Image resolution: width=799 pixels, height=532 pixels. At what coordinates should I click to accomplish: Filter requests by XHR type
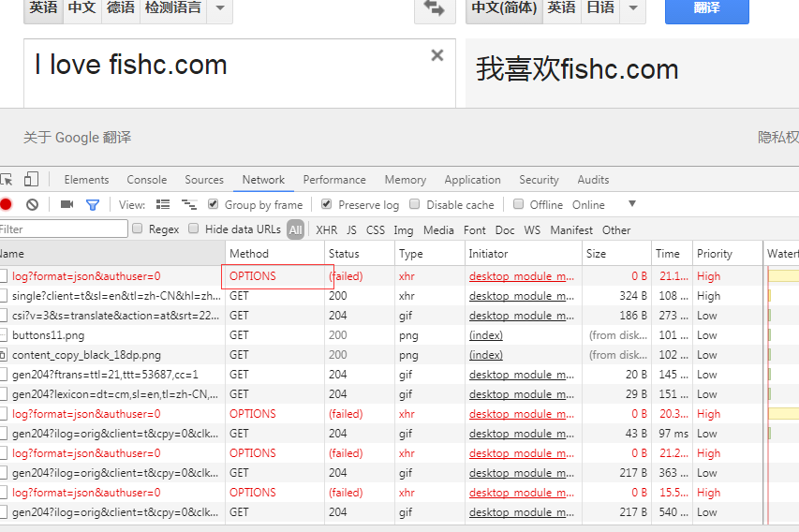click(327, 230)
